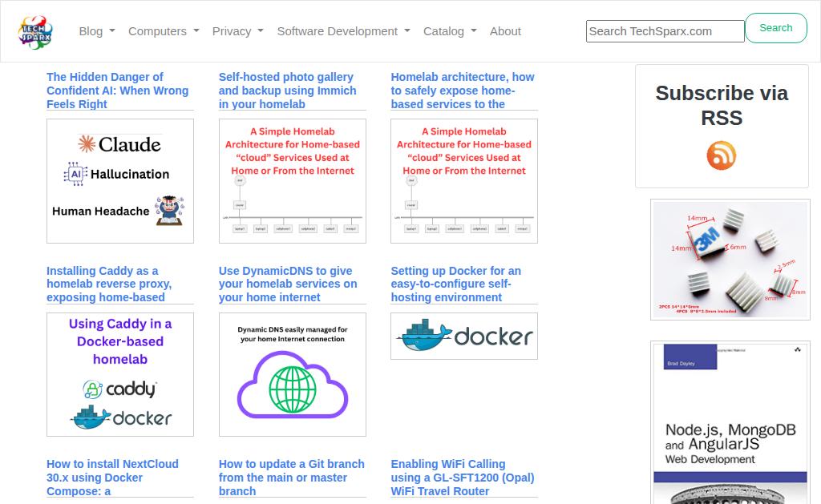Click the Homelab architecture article's diagram thumbnail
The image size is (821, 504).
coord(464,181)
